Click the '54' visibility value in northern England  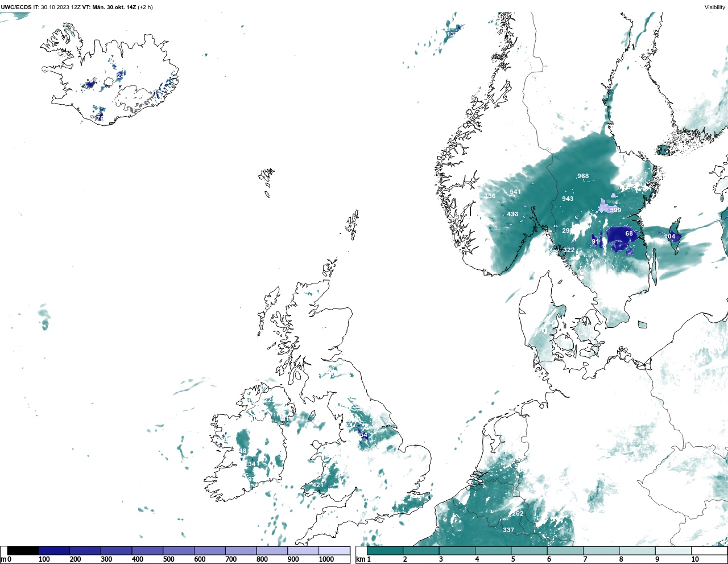(363, 435)
